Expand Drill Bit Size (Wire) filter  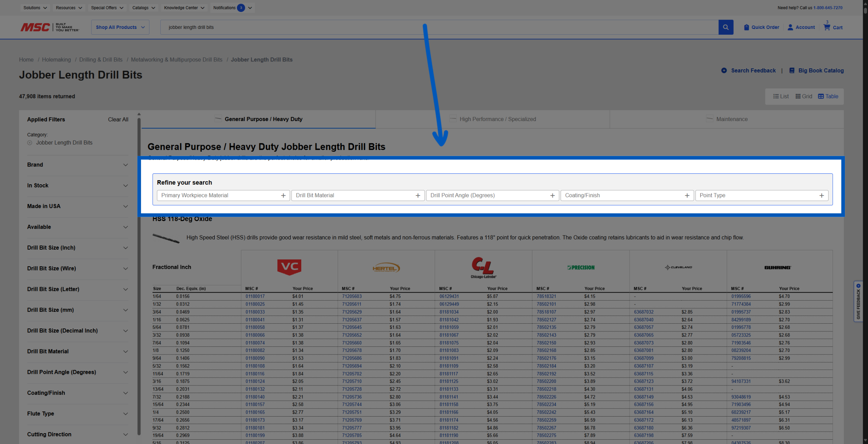[78, 268]
